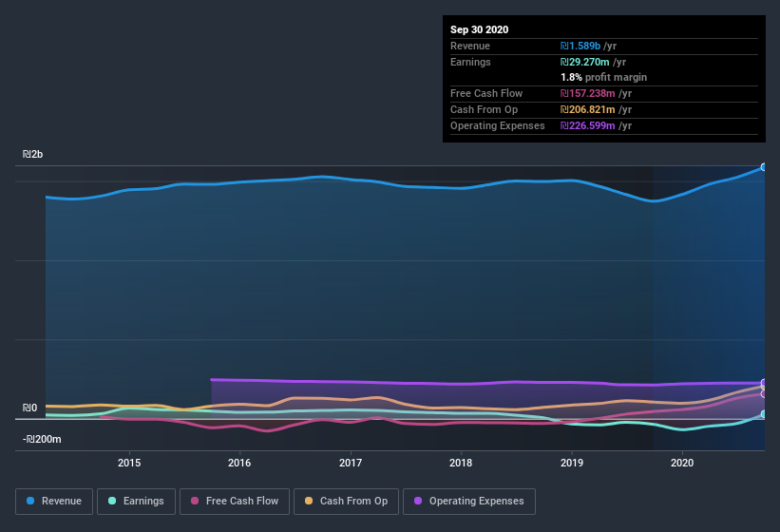Select the 2020 x-axis label
Viewport: 780px width, 532px height.
coord(682,463)
